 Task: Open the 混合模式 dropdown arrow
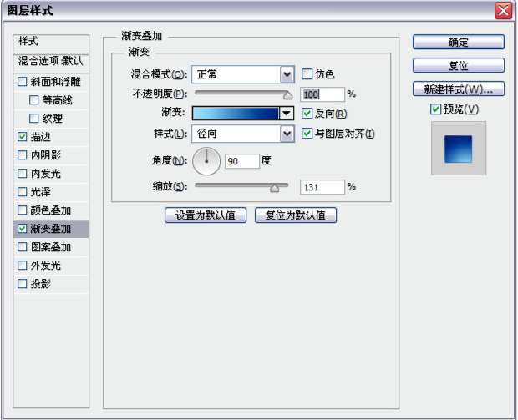287,74
